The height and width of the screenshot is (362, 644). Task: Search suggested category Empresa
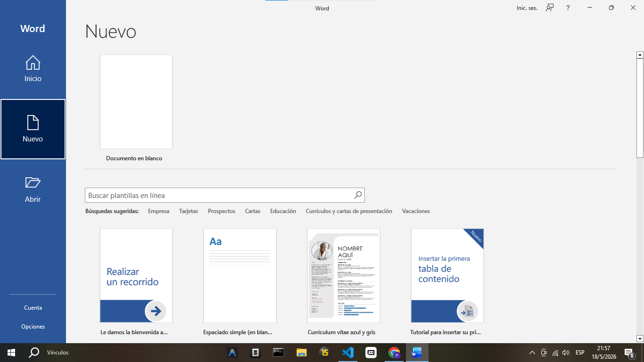tap(158, 211)
